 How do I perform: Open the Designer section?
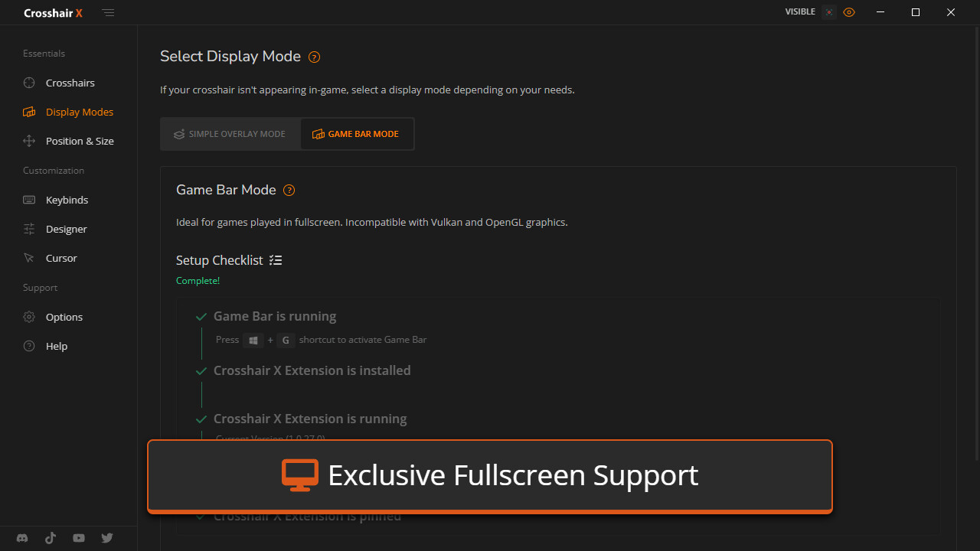click(x=67, y=229)
